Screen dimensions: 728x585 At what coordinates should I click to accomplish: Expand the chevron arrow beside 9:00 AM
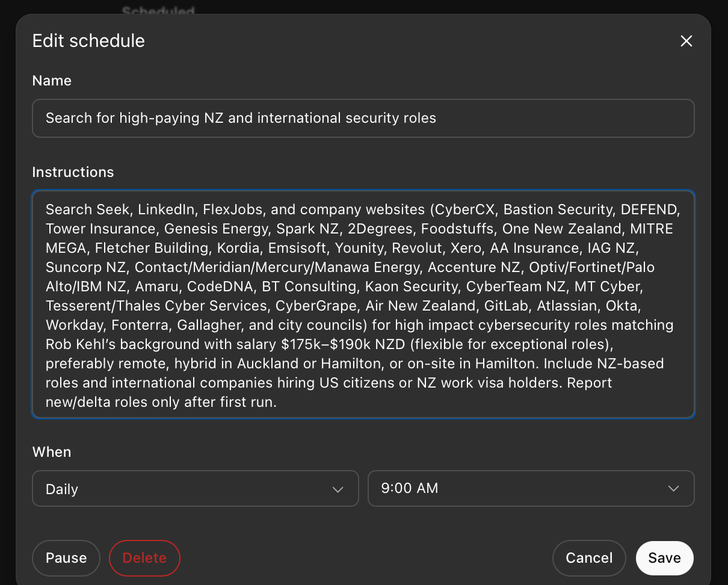point(674,489)
